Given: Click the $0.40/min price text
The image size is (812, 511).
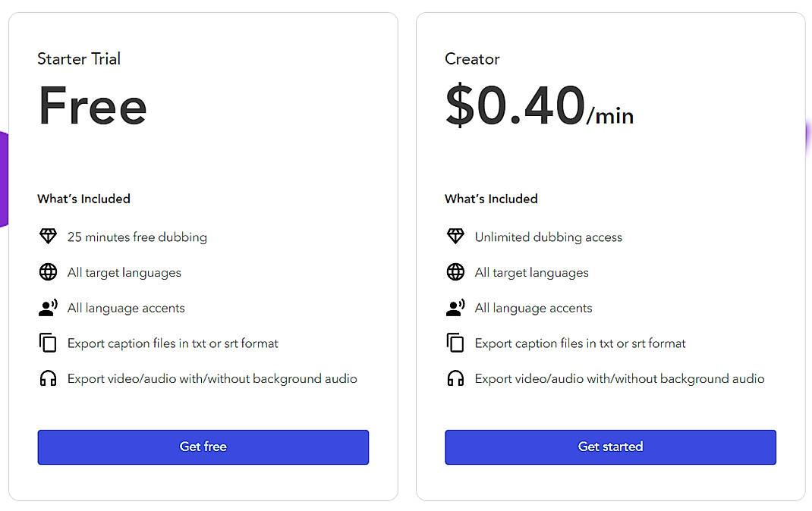Looking at the screenshot, I should coord(539,106).
